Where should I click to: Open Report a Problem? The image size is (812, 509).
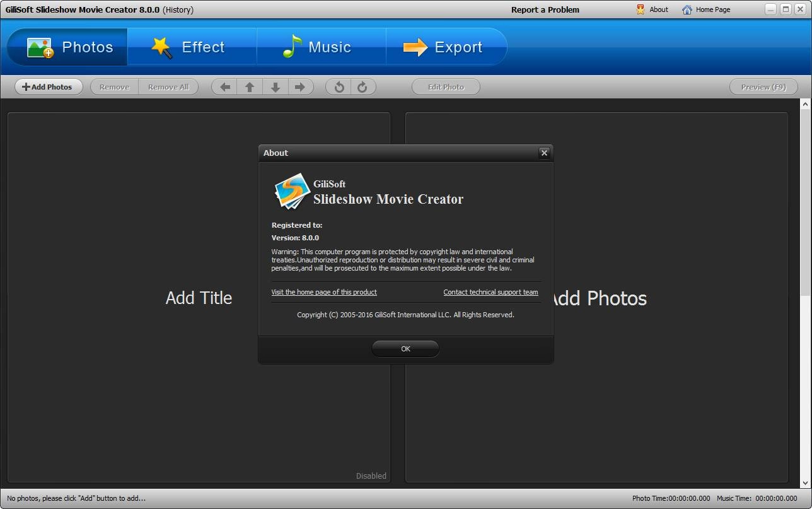click(x=545, y=9)
